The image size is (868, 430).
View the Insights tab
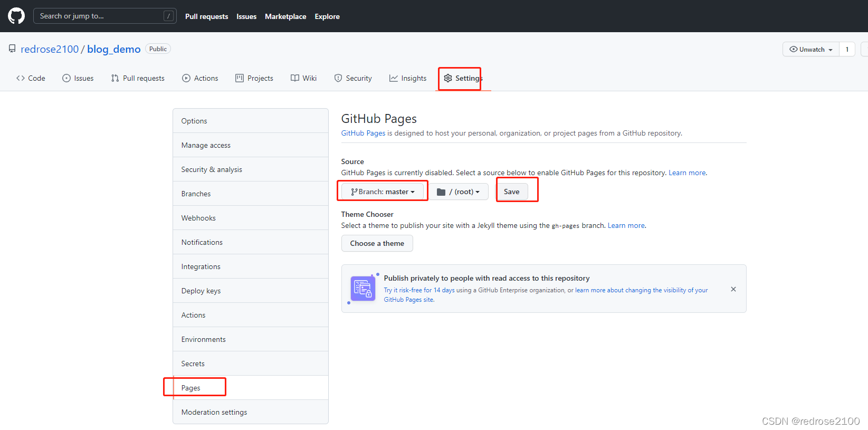(x=408, y=78)
